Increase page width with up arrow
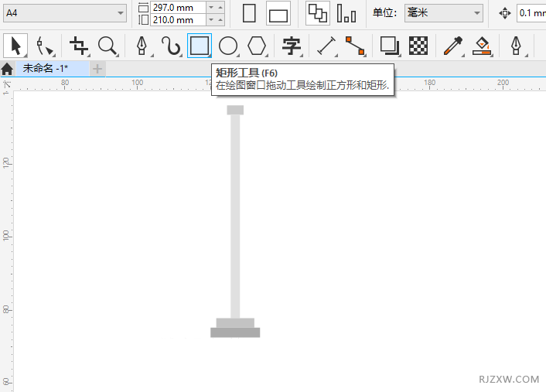The height and width of the screenshot is (392, 546). tap(220, 7)
